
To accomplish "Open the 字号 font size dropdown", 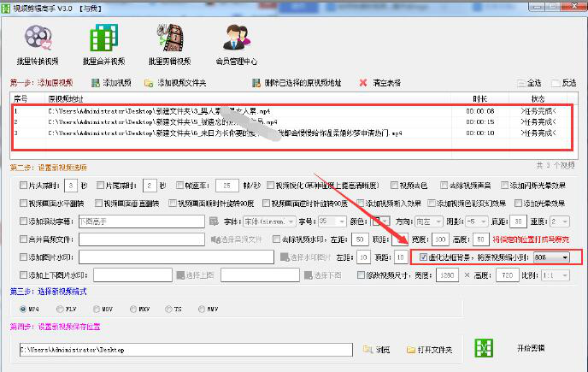I will pyautogui.click(x=332, y=221).
